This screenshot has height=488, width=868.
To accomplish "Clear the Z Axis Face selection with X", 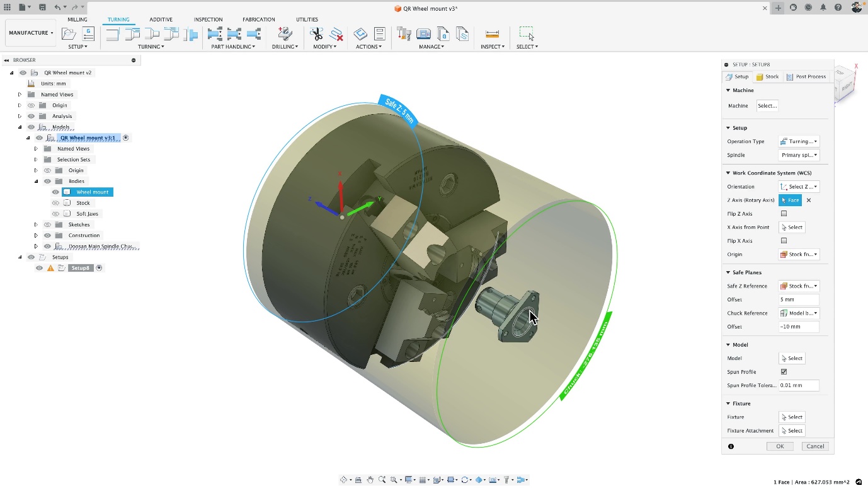I will pos(808,200).
